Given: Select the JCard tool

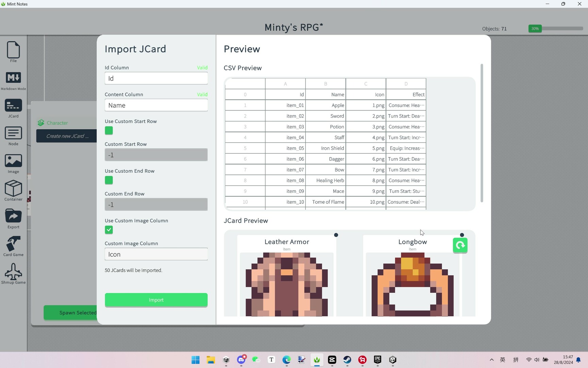Looking at the screenshot, I should click(13, 108).
